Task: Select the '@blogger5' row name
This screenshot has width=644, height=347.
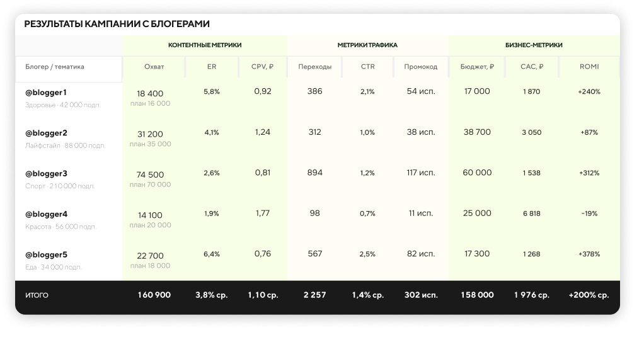Action: 46,255
